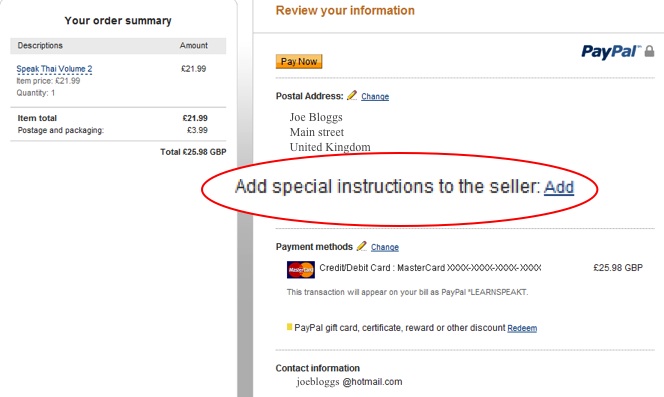Change the payment method
This screenshot has height=397, width=664.
(385, 247)
